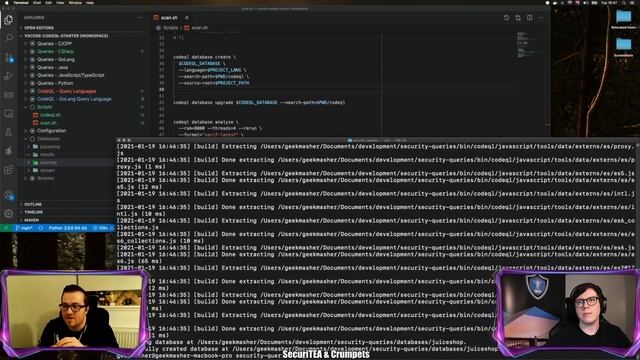Expand Queries - GoLang folder
Screen dimensions: 640x360
[x=84, y=60]
